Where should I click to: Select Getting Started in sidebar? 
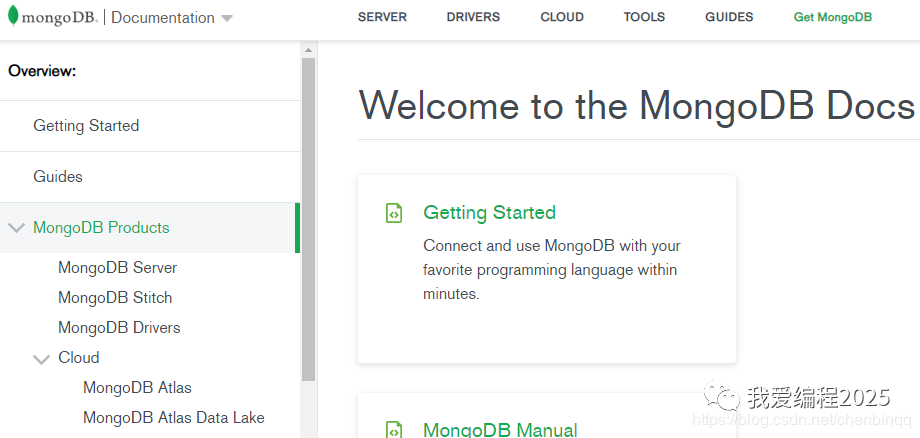pyautogui.click(x=86, y=125)
